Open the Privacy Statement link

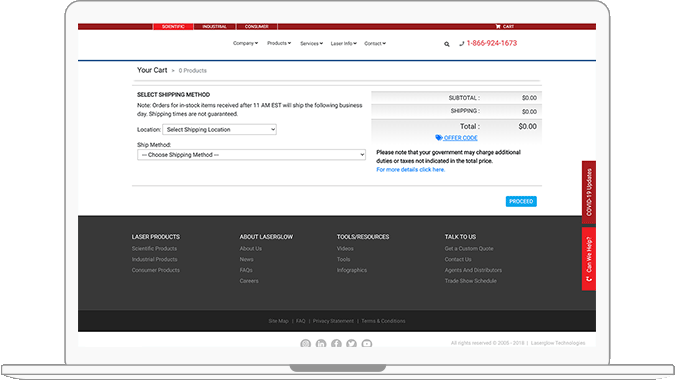point(333,321)
